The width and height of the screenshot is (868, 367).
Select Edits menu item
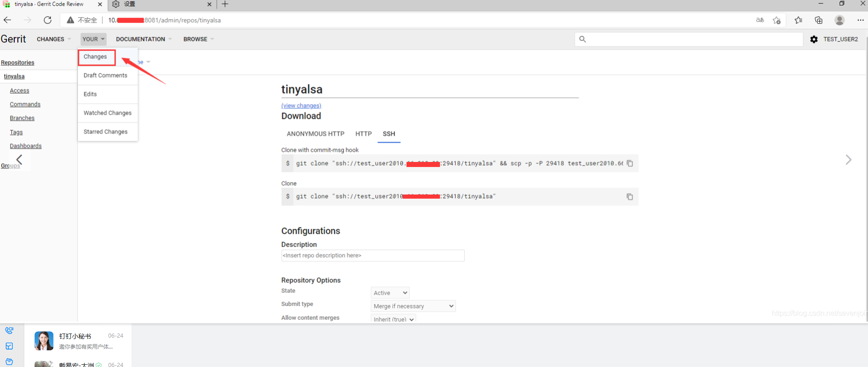(90, 94)
